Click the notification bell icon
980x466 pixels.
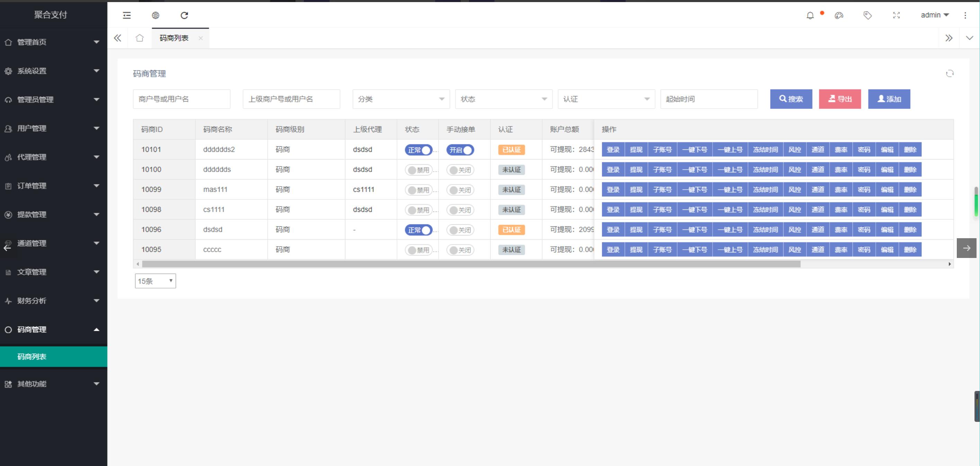(810, 15)
